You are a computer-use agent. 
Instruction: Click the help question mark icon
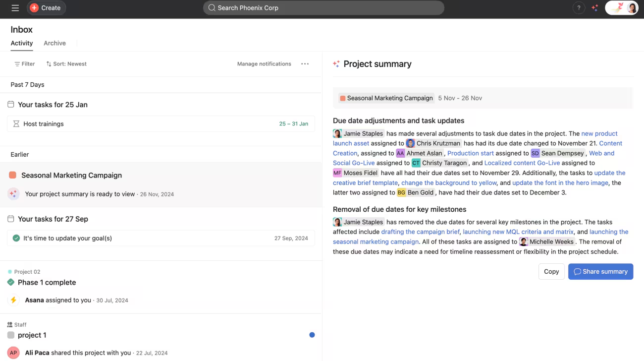579,8
